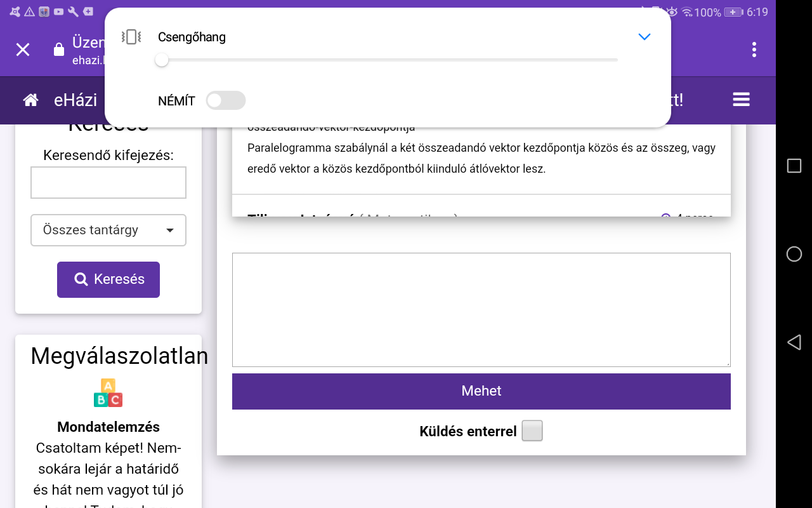Click the Keresés search button
The image size is (812, 508).
108,279
